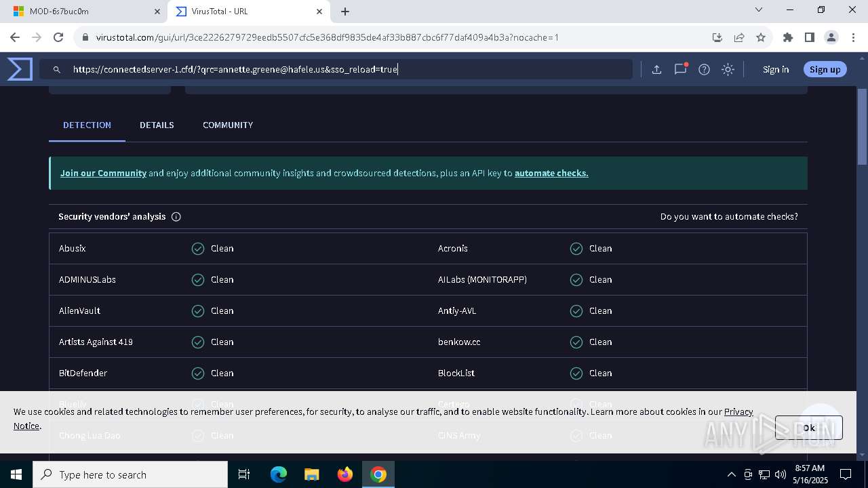This screenshot has width=868, height=488.
Task: Click the AlienVault vendor name
Action: coord(79,311)
